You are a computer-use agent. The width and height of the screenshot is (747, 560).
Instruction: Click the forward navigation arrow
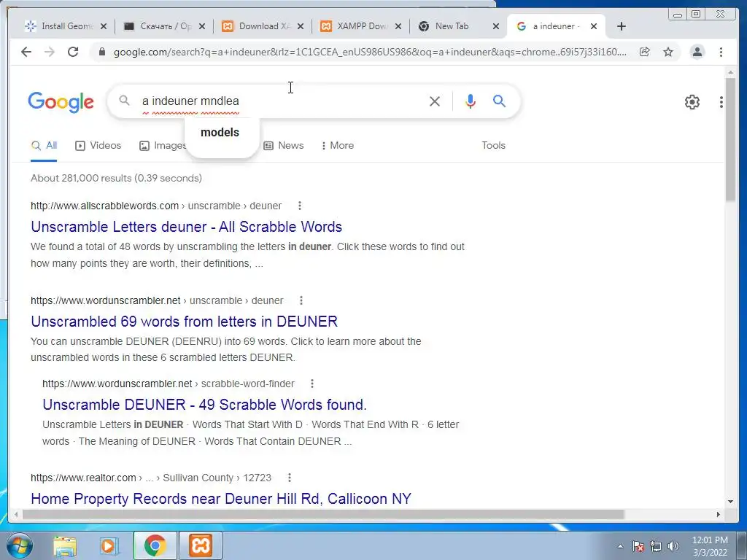(50, 52)
